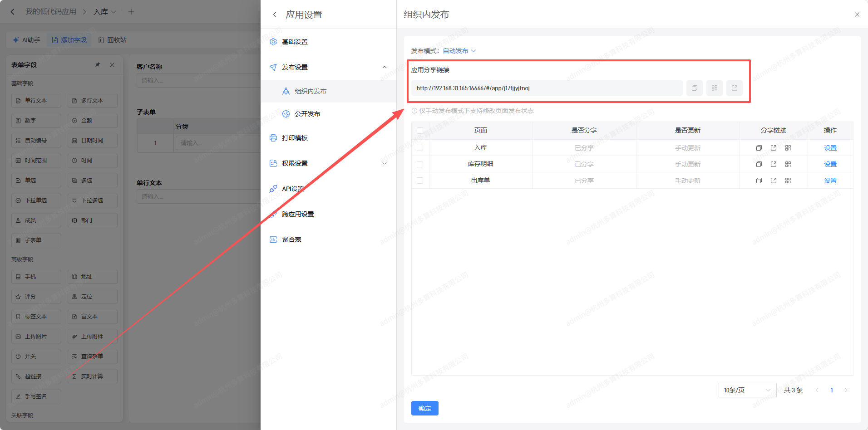Viewport: 868px width, 430px height.
Task: Open the 发布模式 自动发布 dropdown
Action: [x=459, y=51]
